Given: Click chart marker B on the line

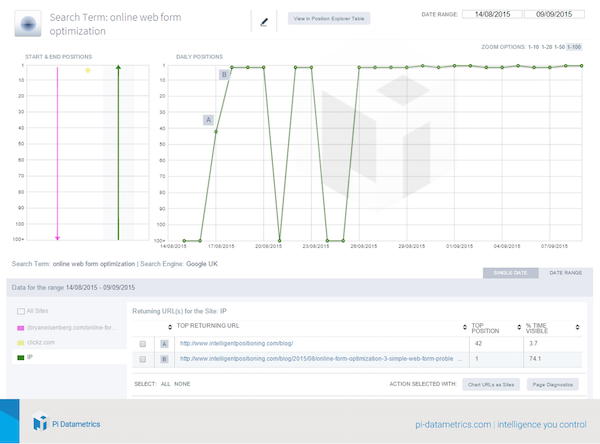Looking at the screenshot, I should point(224,75).
